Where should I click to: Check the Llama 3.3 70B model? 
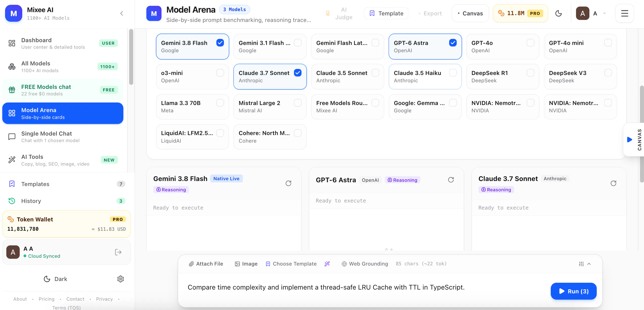pyautogui.click(x=220, y=103)
